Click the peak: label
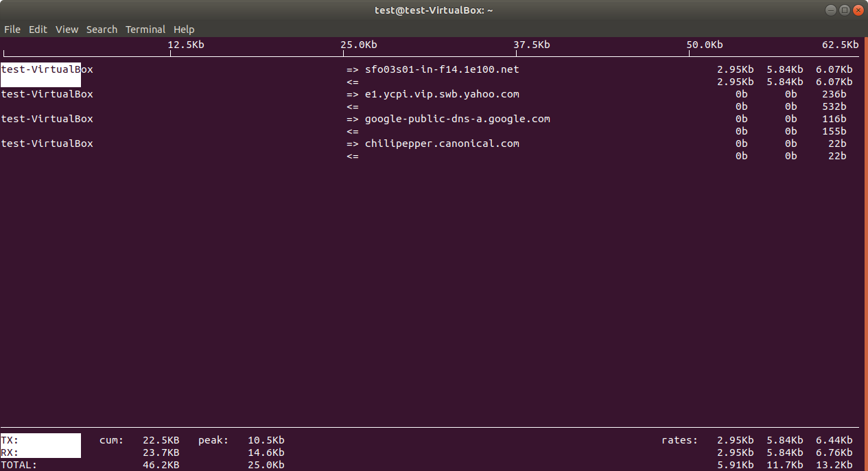This screenshot has height=471, width=868. coord(213,440)
